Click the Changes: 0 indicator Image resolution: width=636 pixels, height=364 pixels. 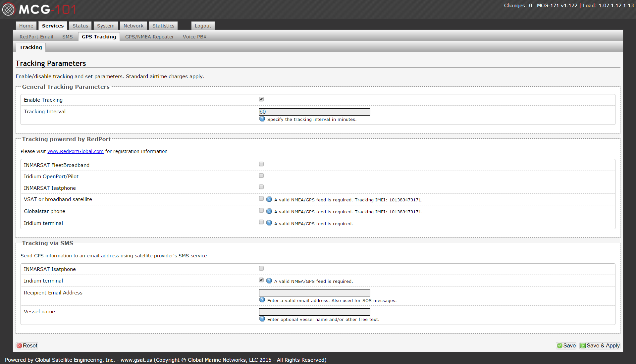(518, 6)
